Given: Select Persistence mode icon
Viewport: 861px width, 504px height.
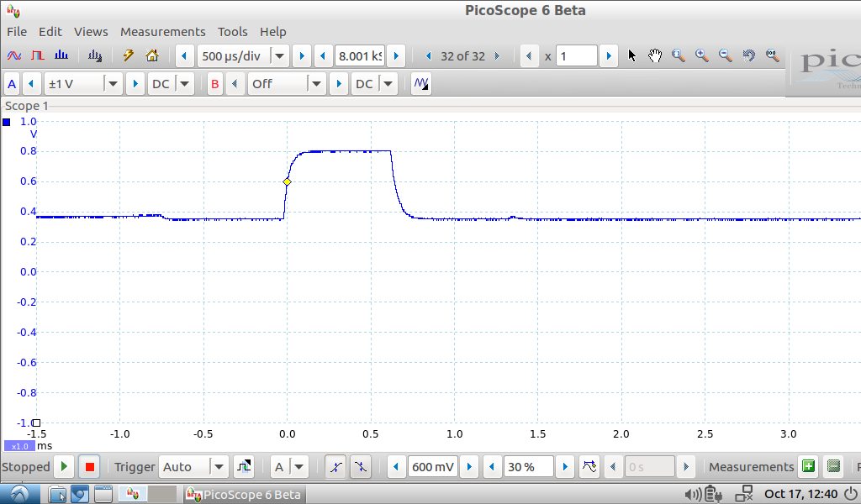Looking at the screenshot, I should pos(38,56).
